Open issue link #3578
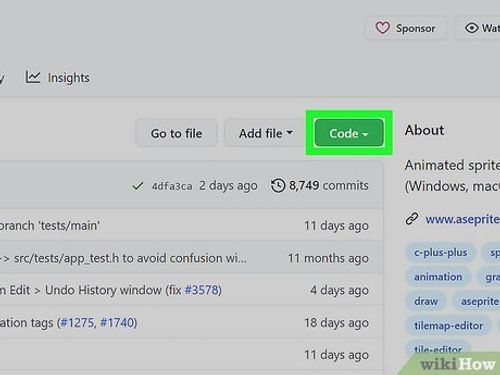 tap(201, 290)
